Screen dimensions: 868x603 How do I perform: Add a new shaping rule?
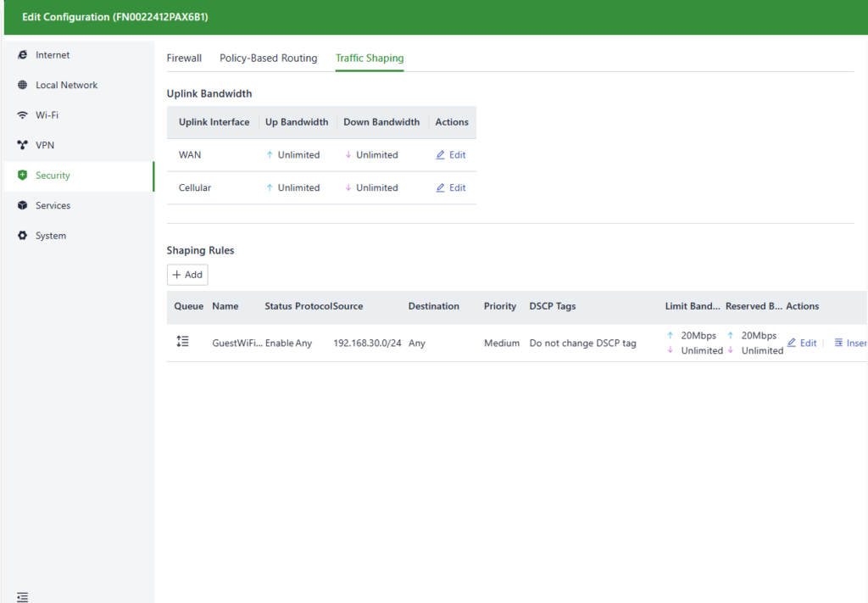tap(187, 275)
